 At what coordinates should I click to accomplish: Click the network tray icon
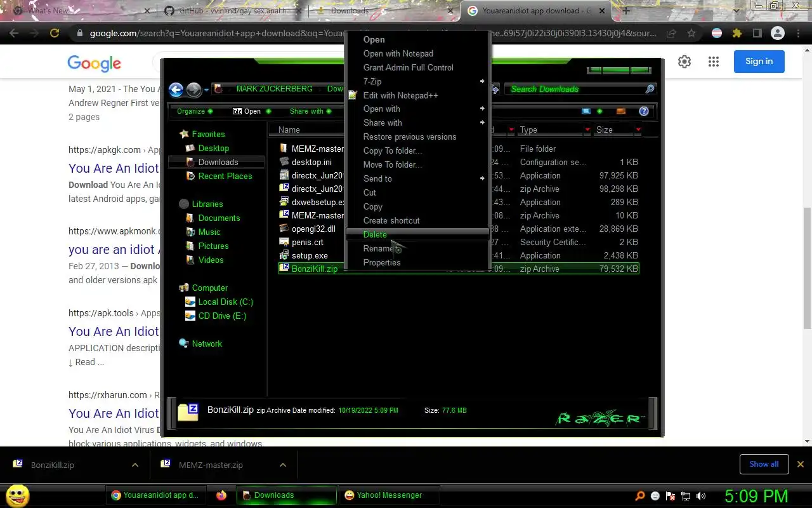click(686, 496)
